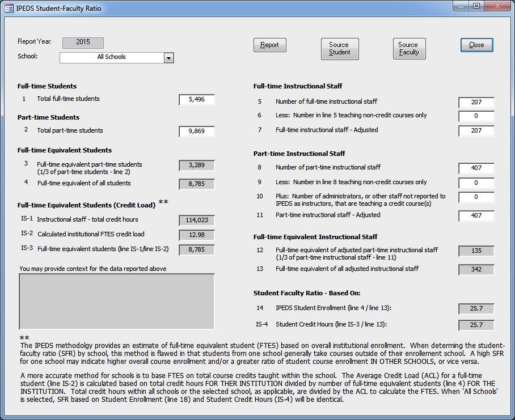Viewport: 515px width, 420px height.
Task: Minimize the IPEDS Student-Faculty Ratio window
Action: [x=461, y=6]
